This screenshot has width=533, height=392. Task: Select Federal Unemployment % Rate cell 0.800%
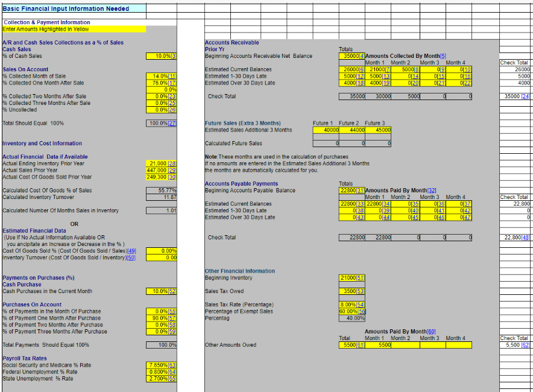pos(162,372)
